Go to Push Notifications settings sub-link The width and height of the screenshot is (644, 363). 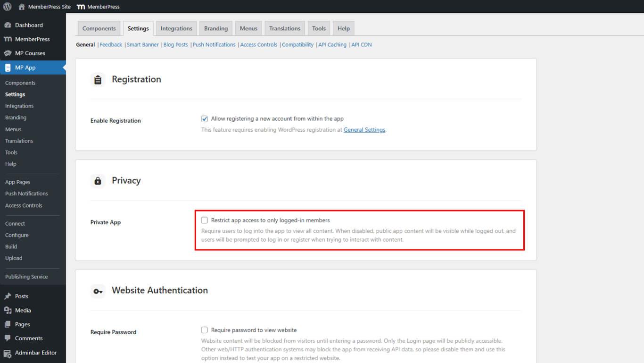(x=214, y=45)
